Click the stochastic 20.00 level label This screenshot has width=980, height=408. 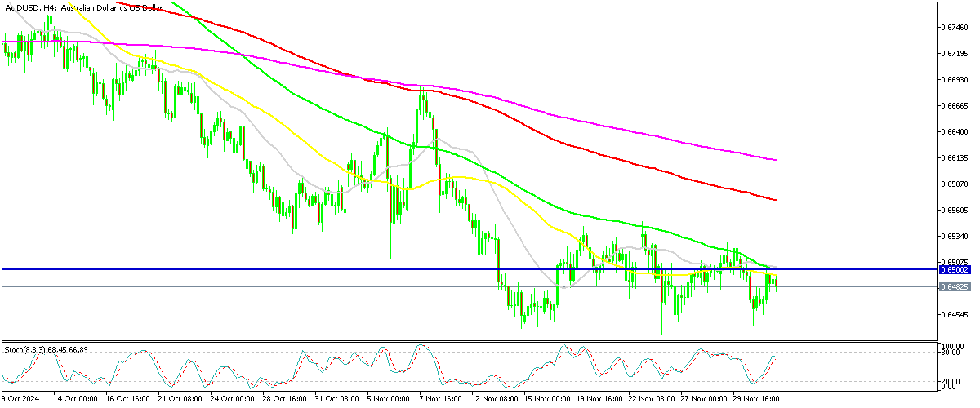tap(949, 381)
